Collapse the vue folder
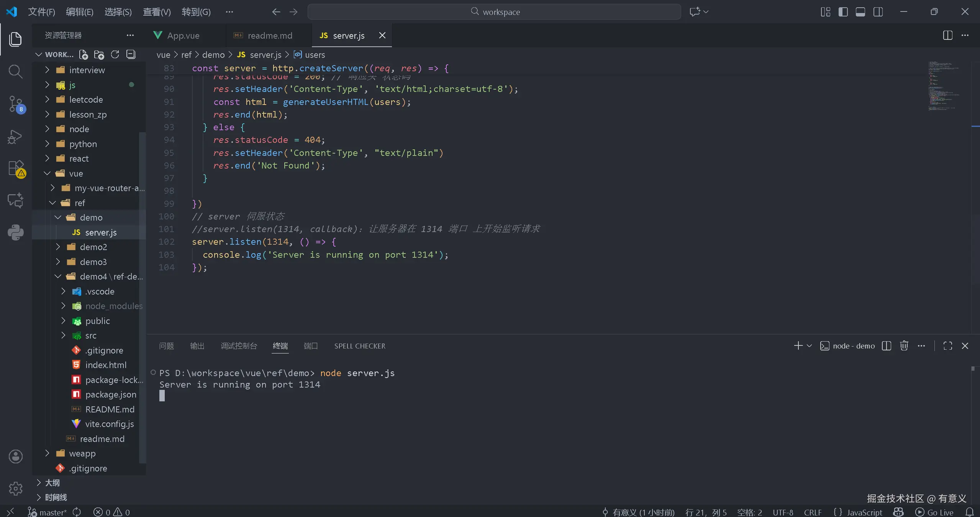The width and height of the screenshot is (980, 517). (x=76, y=173)
